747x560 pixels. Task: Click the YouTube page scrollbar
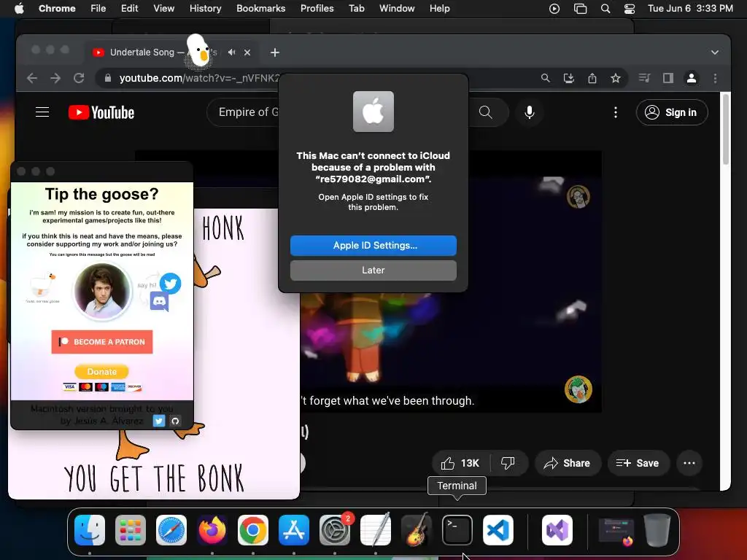pyautogui.click(x=726, y=128)
